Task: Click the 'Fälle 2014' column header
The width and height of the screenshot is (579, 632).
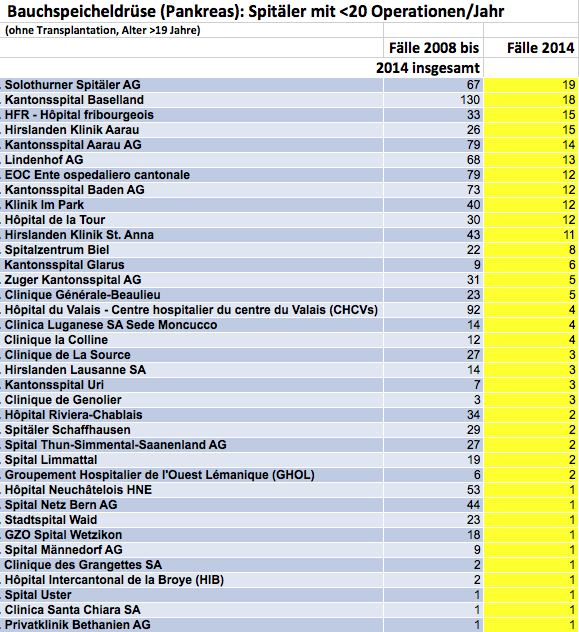Action: point(531,48)
